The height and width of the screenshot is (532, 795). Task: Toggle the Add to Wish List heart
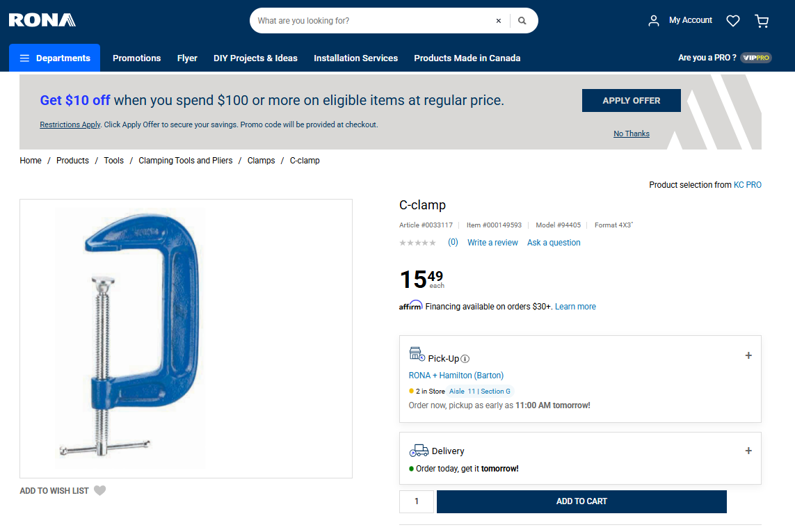point(99,490)
